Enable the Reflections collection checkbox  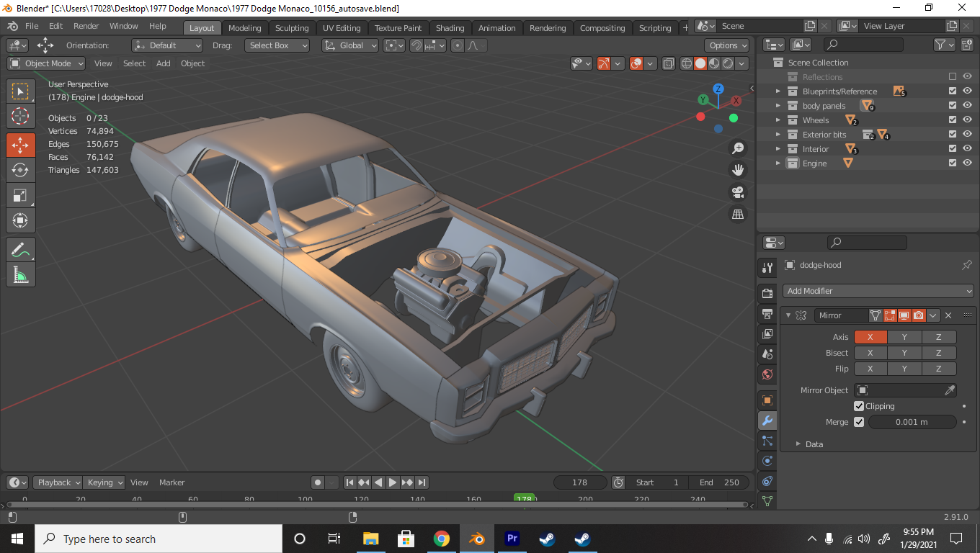pyautogui.click(x=953, y=77)
